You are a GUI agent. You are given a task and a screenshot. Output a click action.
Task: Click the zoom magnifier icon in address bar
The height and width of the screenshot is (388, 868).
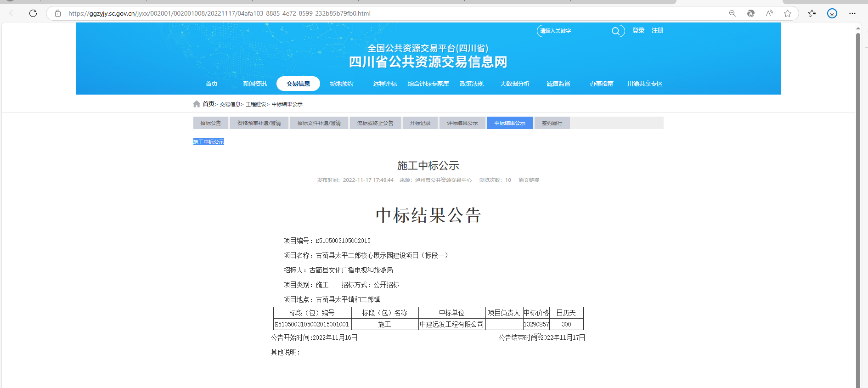click(733, 13)
